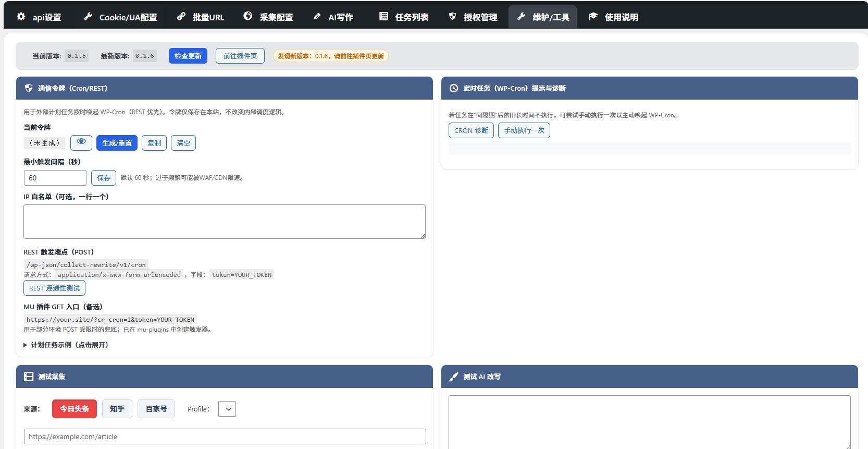Screen dimensions: 868x449
Task: Select 百家号 as the source
Action: pyautogui.click(x=156, y=409)
